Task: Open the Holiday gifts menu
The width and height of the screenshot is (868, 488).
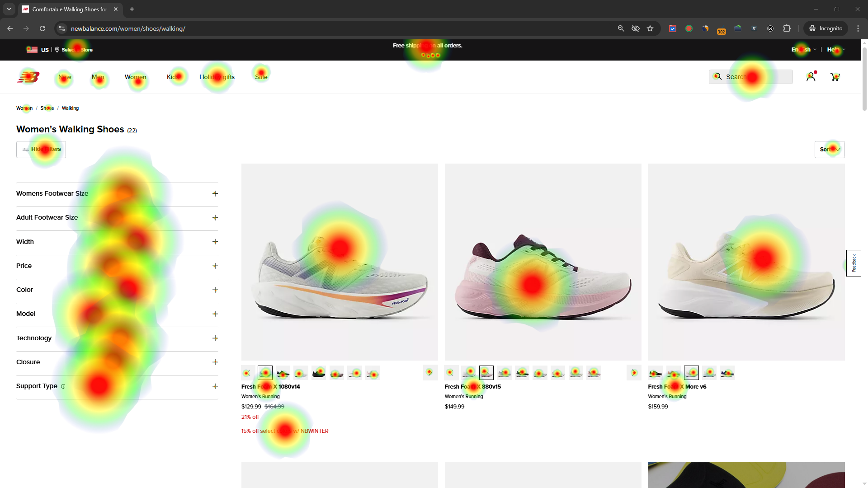Action: pyautogui.click(x=217, y=77)
